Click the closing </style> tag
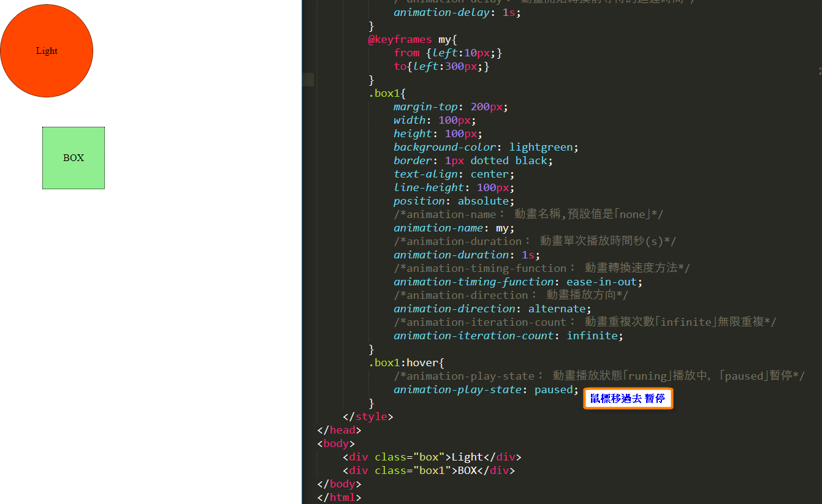The width and height of the screenshot is (822, 504). (368, 416)
